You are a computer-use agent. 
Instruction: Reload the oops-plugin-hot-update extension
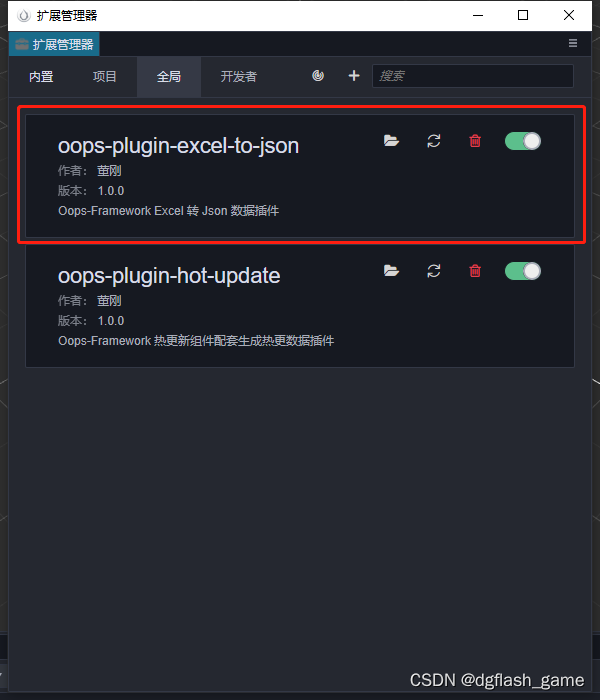433,271
